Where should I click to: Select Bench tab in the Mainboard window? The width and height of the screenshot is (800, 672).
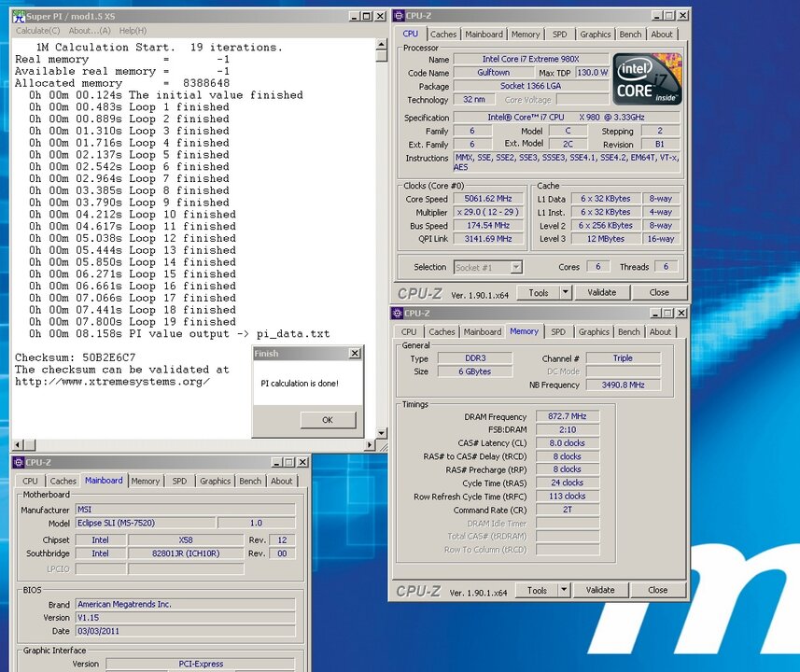tap(250, 481)
